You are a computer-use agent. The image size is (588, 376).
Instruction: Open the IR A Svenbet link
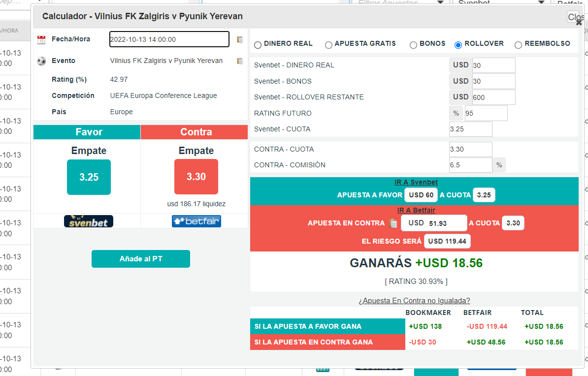[x=416, y=182]
